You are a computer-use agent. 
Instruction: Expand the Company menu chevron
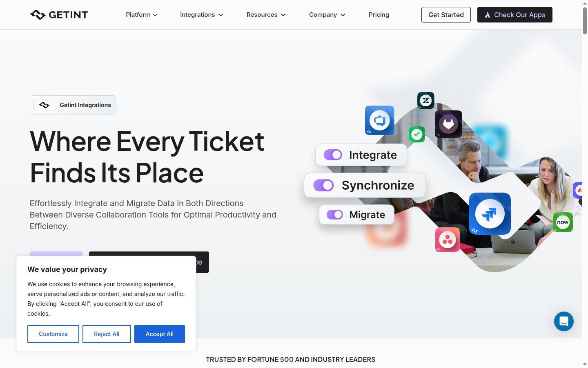(343, 15)
